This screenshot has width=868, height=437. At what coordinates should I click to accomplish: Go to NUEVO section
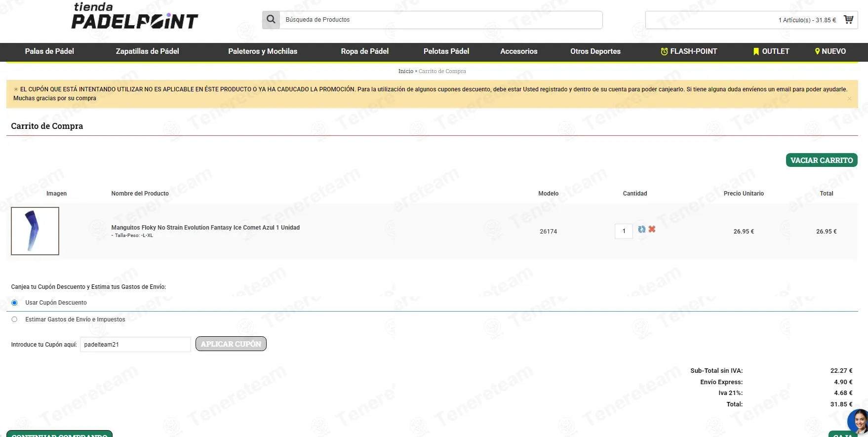830,51
